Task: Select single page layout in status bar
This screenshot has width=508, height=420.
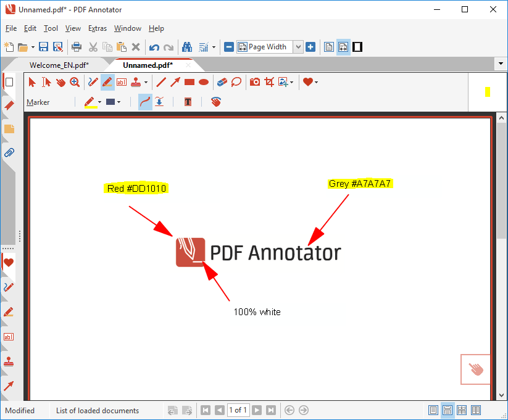Action: [x=433, y=410]
